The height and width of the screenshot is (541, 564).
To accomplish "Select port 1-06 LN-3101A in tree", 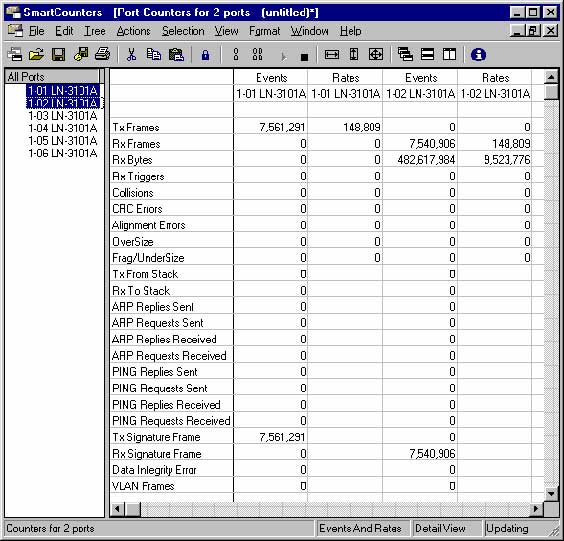I will 63,153.
